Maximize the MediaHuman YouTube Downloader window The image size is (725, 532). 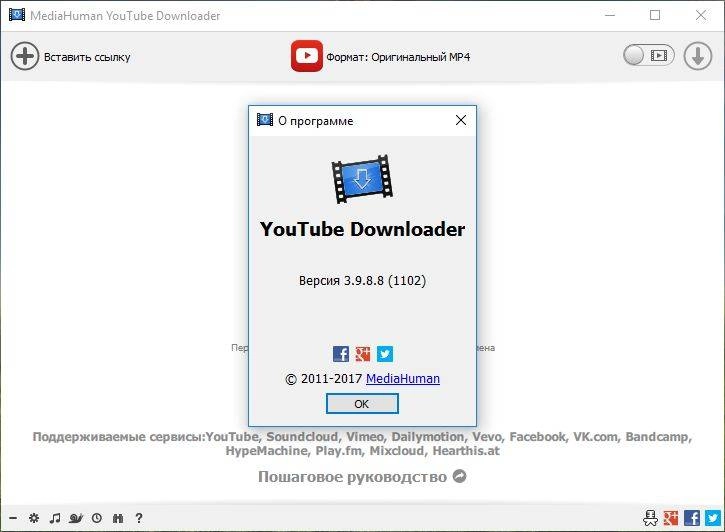click(655, 15)
